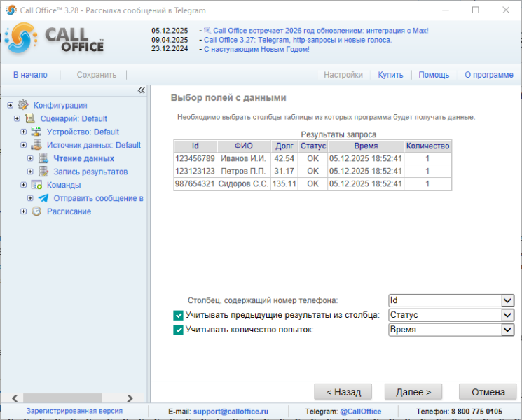Click the Долг column header
This screenshot has height=420, width=522.
coord(284,146)
